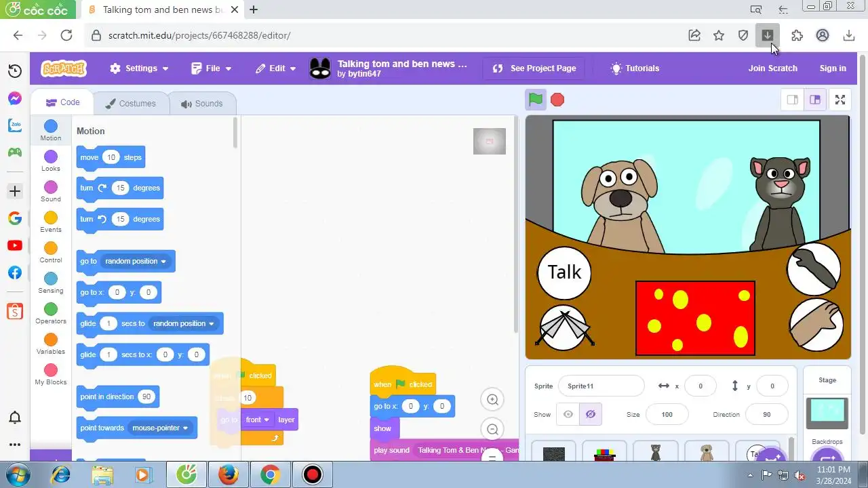This screenshot has width=868, height=488.
Task: Open Firefox from the taskbar
Action: click(x=228, y=474)
